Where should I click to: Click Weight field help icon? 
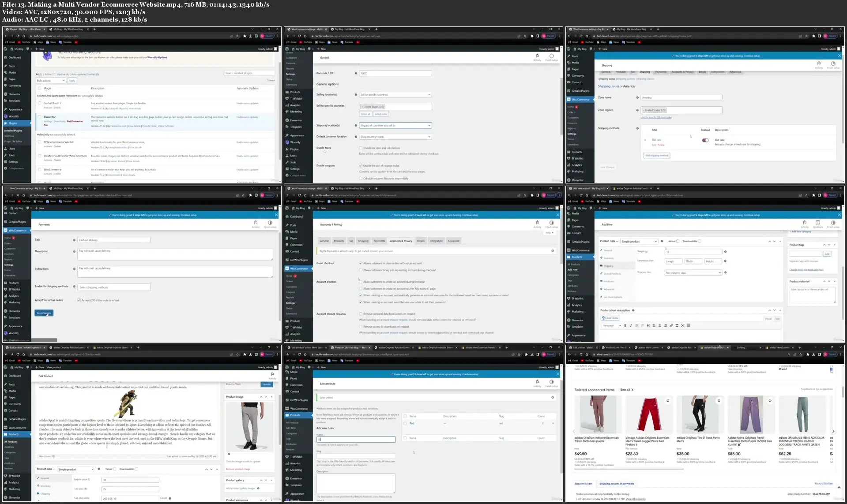coord(725,252)
